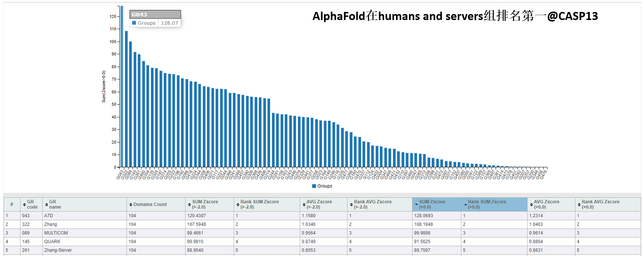Viewport: 644px width, 258px height.
Task: Sort by Rank SUM Zscore (>-2.0) arrows
Action: [238, 205]
